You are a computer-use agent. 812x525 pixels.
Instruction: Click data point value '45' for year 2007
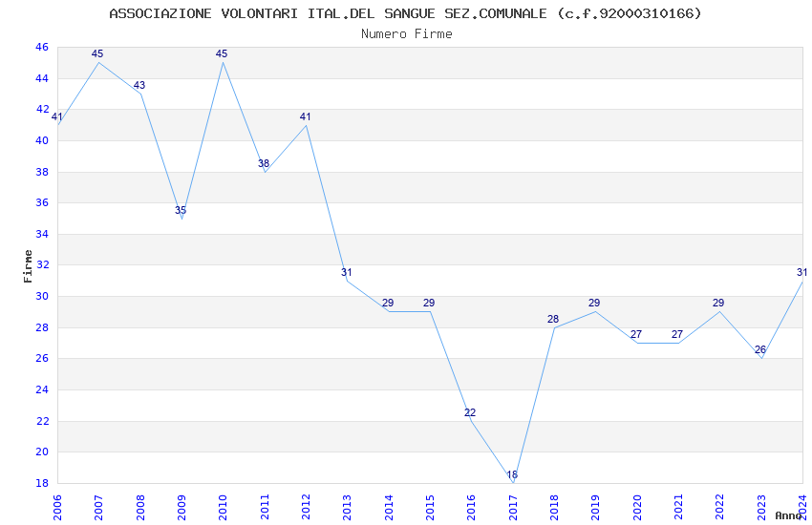click(97, 53)
